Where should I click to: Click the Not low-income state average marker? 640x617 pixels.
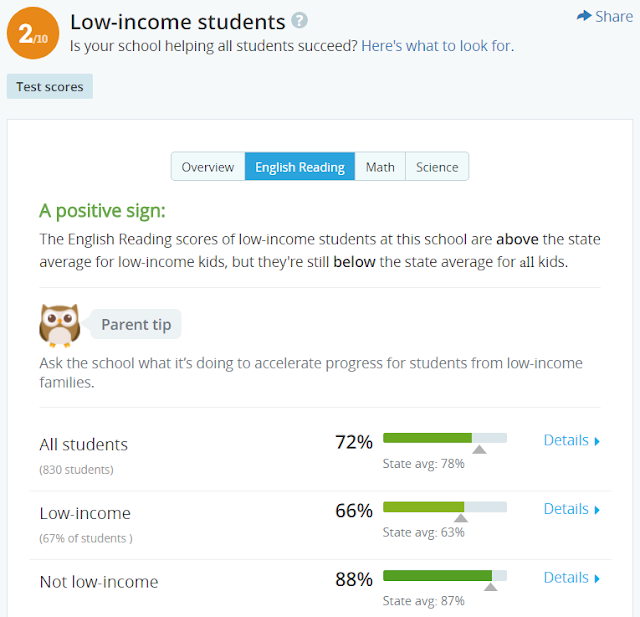[490, 586]
